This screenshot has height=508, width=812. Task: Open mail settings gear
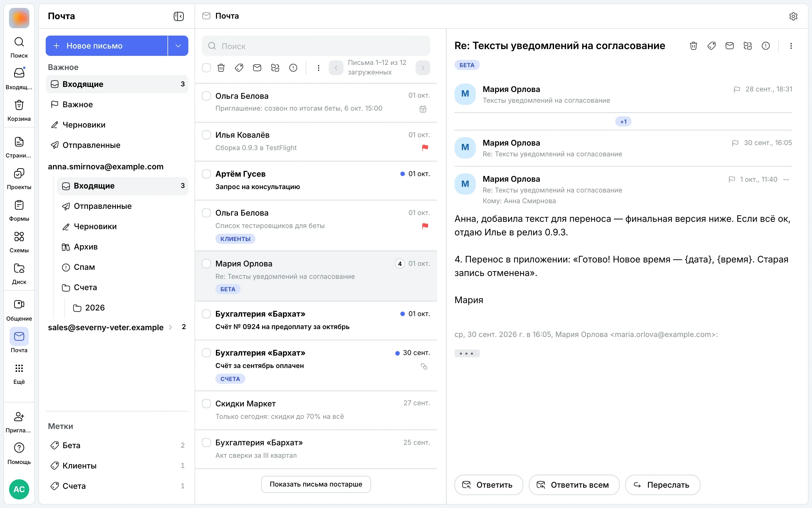pos(793,16)
